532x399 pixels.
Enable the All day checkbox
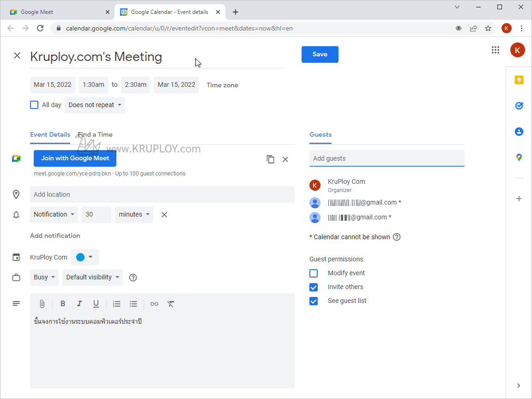34,105
